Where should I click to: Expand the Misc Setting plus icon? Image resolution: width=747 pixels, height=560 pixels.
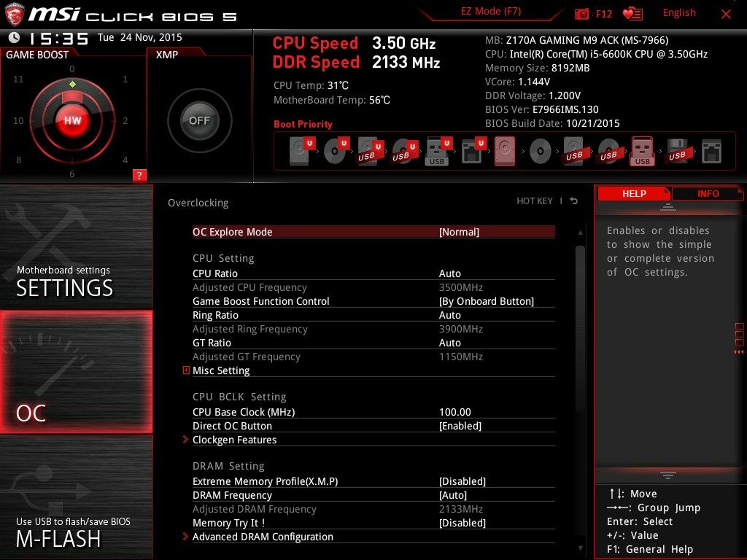186,370
